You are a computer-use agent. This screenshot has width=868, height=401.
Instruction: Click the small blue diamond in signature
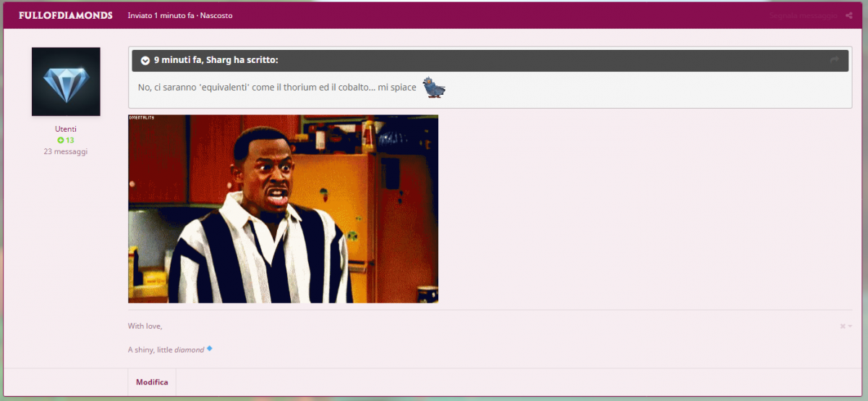[x=210, y=348]
